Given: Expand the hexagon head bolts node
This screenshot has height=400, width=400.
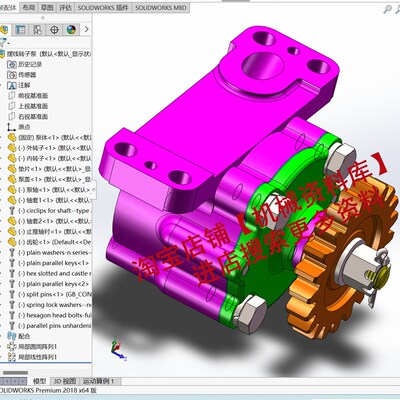Looking at the screenshot, I should click(x=1, y=315).
